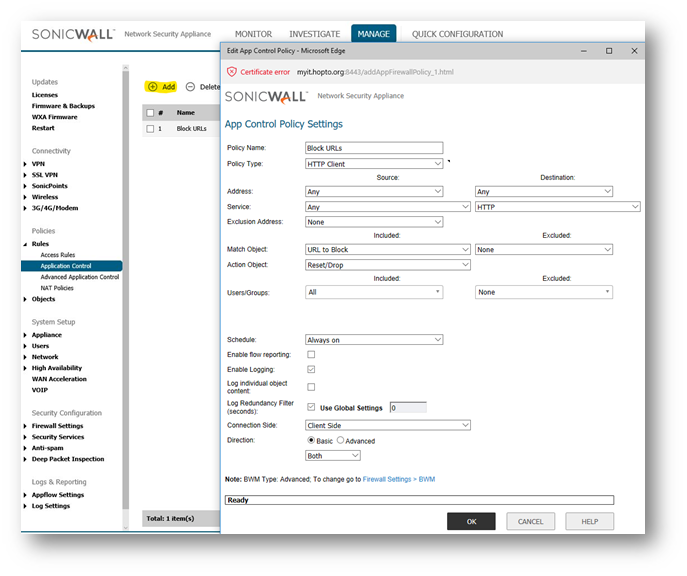
Task: Select the Advanced direction radio button
Action: click(x=340, y=440)
